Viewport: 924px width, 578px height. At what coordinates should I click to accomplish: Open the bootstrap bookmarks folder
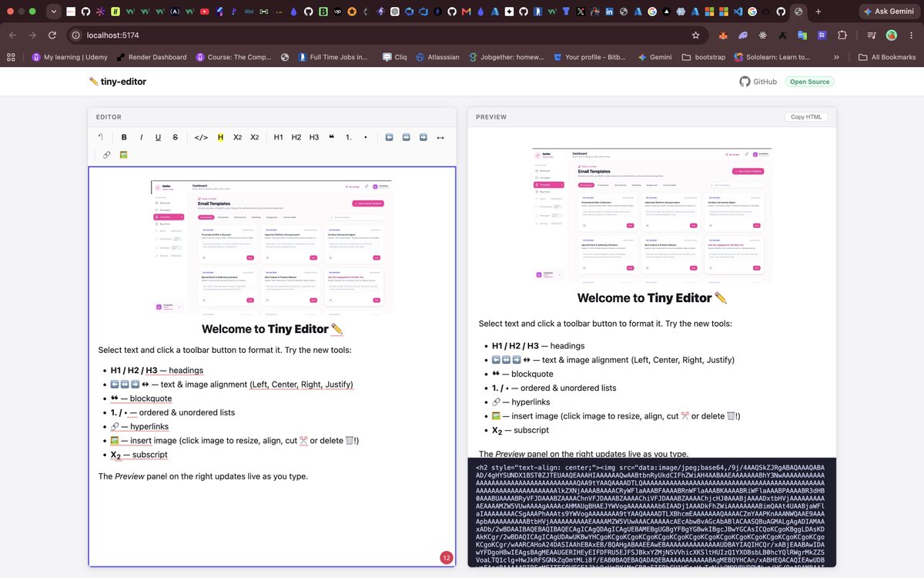(x=705, y=57)
